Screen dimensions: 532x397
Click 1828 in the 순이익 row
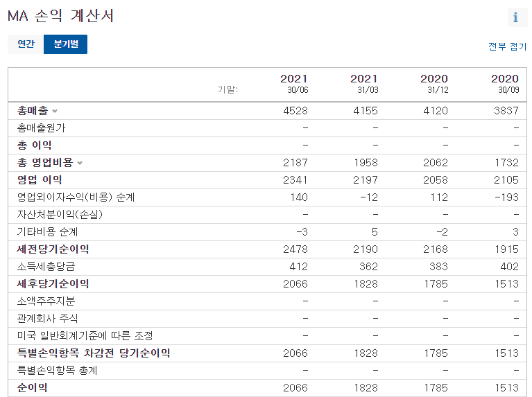tap(366, 387)
